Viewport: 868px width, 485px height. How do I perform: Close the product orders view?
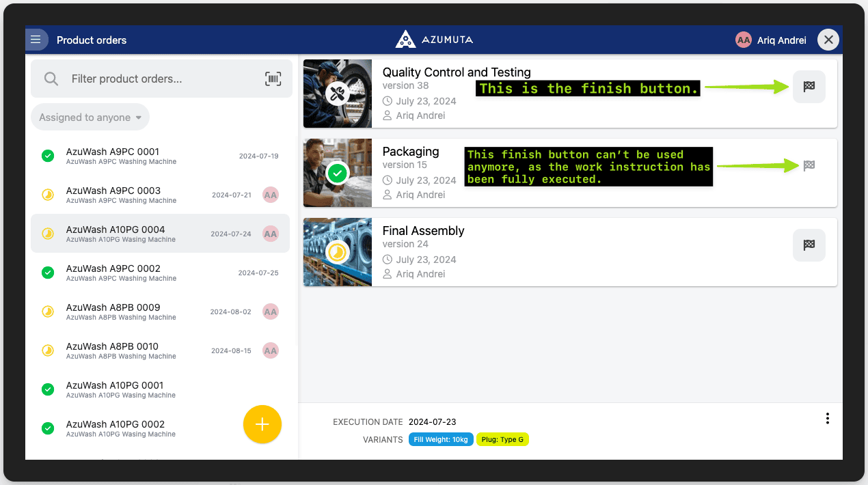coord(828,40)
